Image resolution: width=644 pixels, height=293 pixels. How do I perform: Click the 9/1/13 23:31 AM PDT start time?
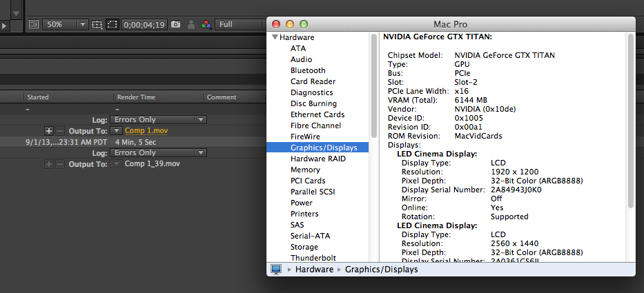pos(66,143)
